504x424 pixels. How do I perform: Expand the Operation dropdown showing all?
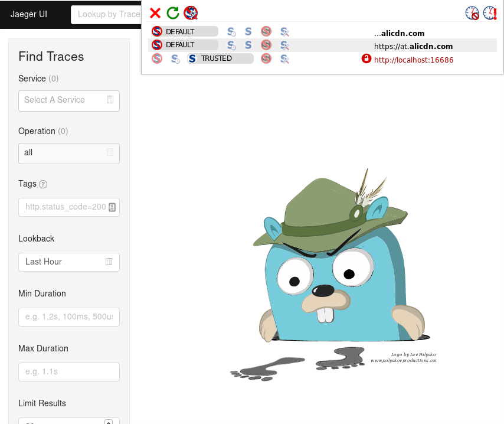click(x=69, y=153)
